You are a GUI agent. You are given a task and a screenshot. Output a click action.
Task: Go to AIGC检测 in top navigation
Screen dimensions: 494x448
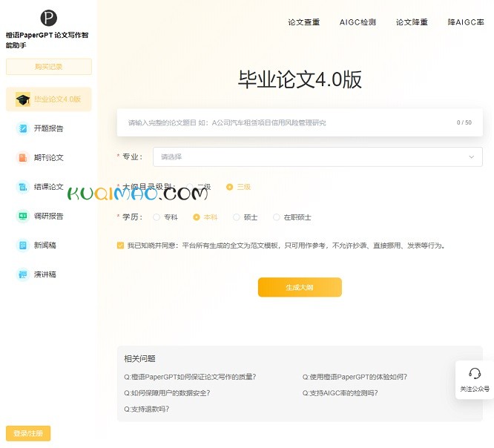(x=358, y=22)
